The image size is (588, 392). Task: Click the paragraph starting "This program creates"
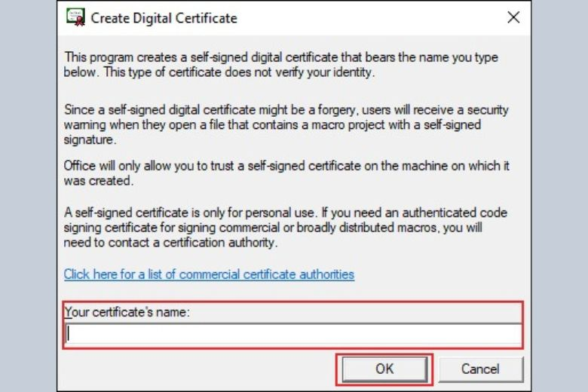pos(281,65)
